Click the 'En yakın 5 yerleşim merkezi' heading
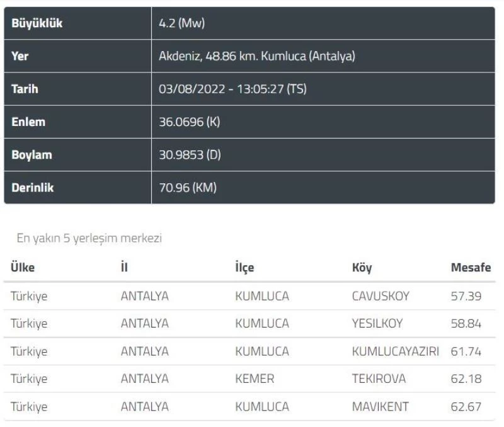The image size is (504, 427). [x=86, y=239]
